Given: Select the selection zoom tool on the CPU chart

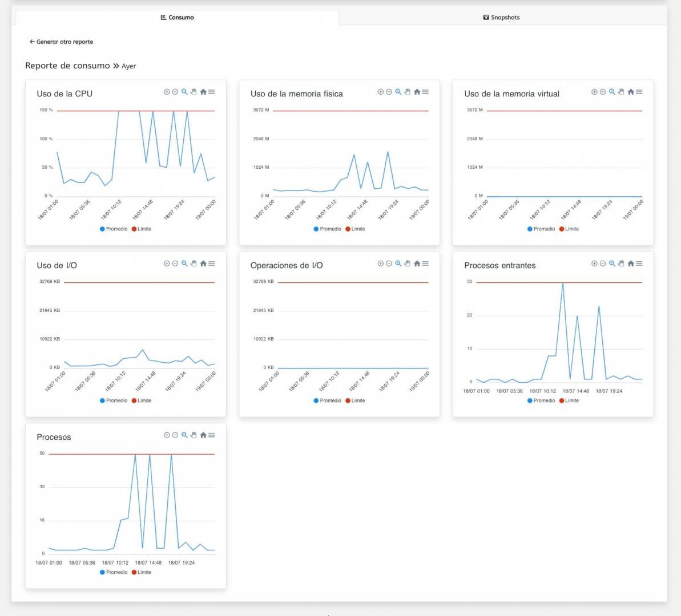Looking at the screenshot, I should [x=184, y=92].
